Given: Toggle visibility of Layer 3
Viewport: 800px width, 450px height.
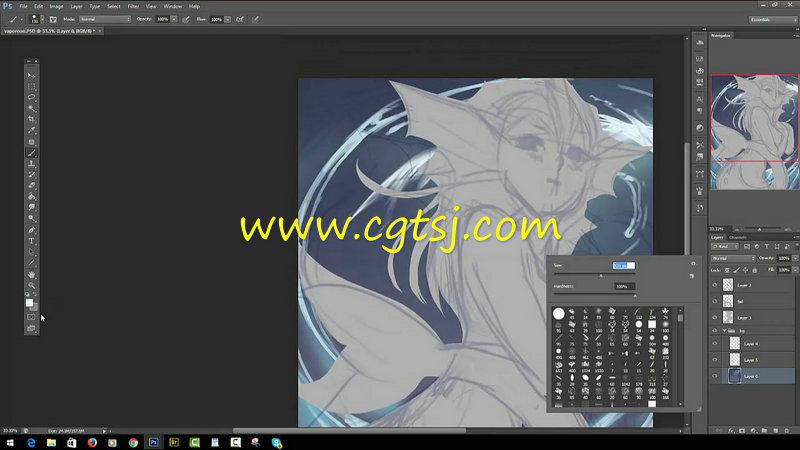Looking at the screenshot, I should pyautogui.click(x=714, y=317).
